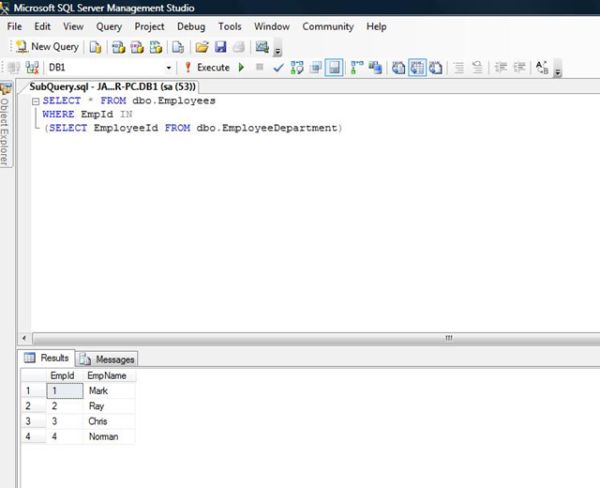Parse the query with the blue checkmark
The image size is (600, 488).
[279, 68]
